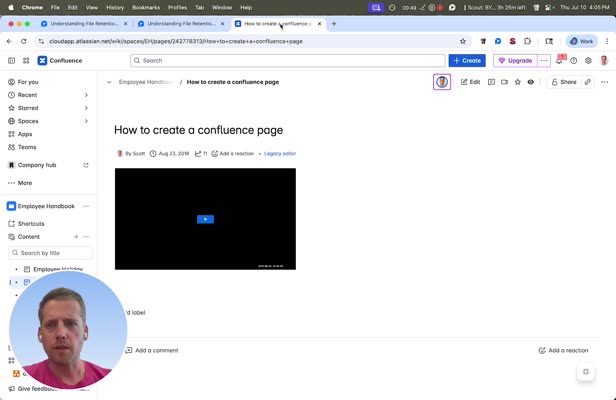This screenshot has height=400, width=616.
Task: Add a comment to the page
Action: [x=152, y=350]
